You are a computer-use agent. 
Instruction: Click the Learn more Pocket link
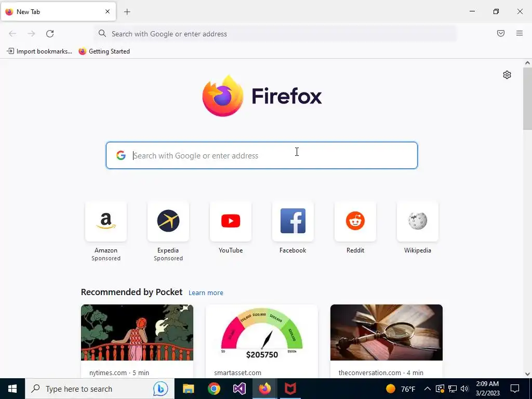206,293
